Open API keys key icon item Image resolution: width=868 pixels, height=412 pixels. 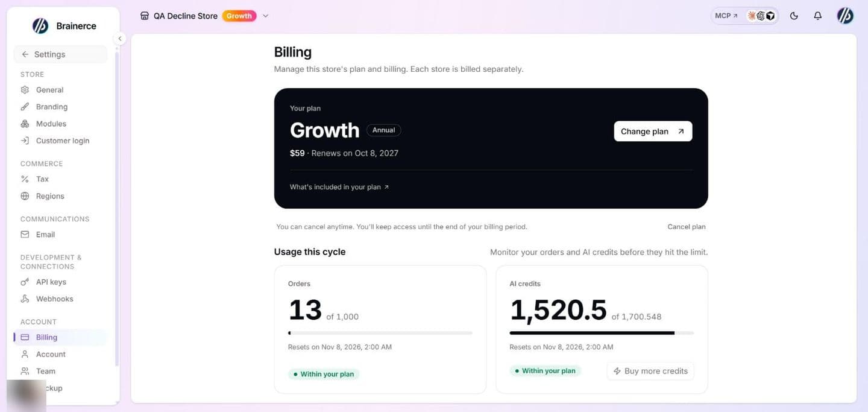pos(25,282)
